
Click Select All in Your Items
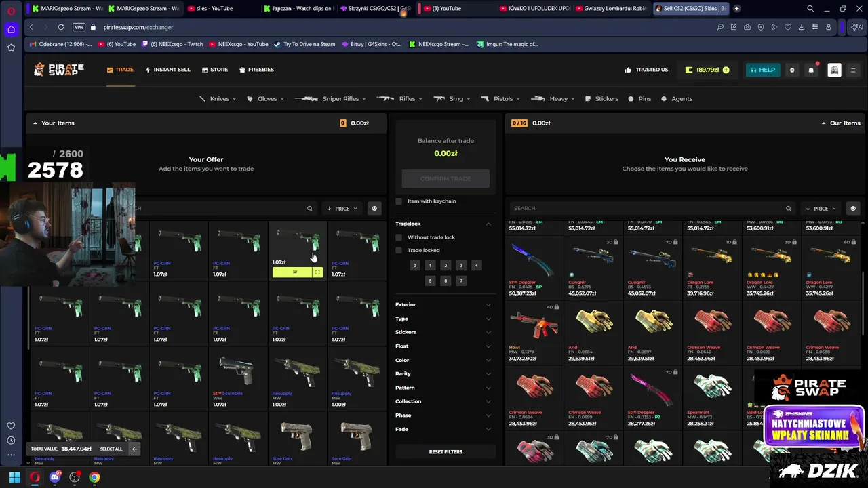[x=111, y=449]
